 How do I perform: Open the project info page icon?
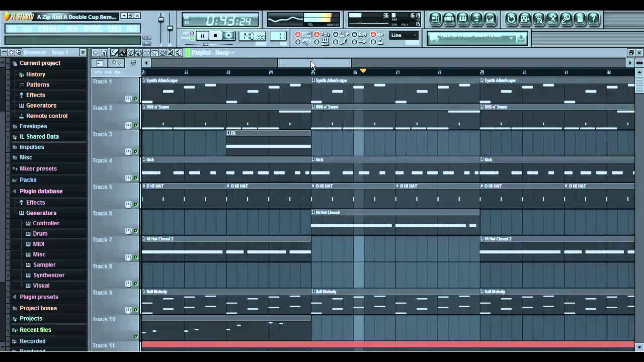579,19
